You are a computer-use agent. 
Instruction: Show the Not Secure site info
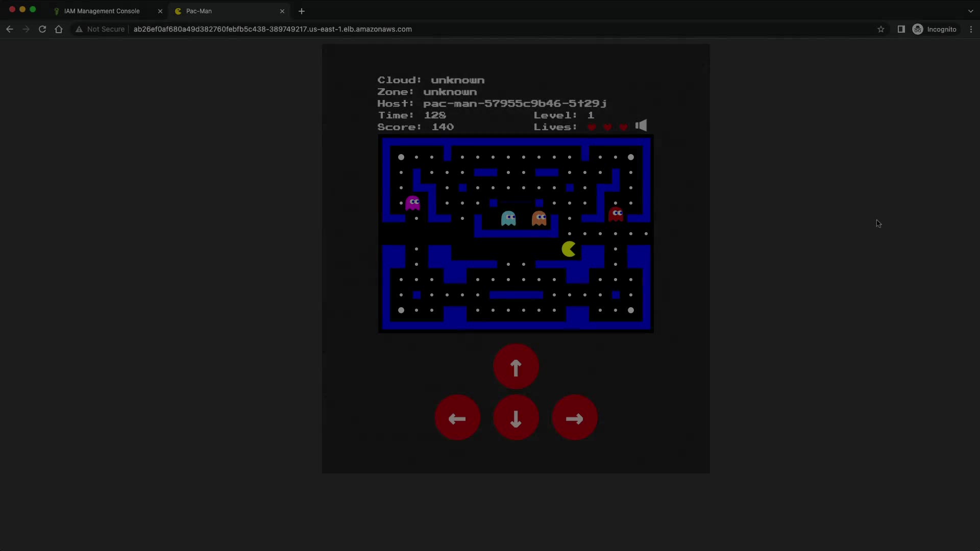tap(101, 29)
